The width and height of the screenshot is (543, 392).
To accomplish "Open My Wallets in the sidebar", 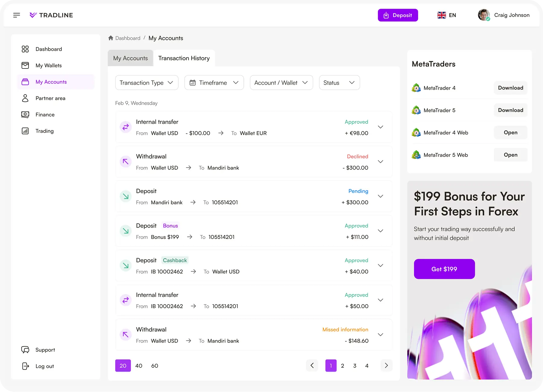I will [56, 65].
